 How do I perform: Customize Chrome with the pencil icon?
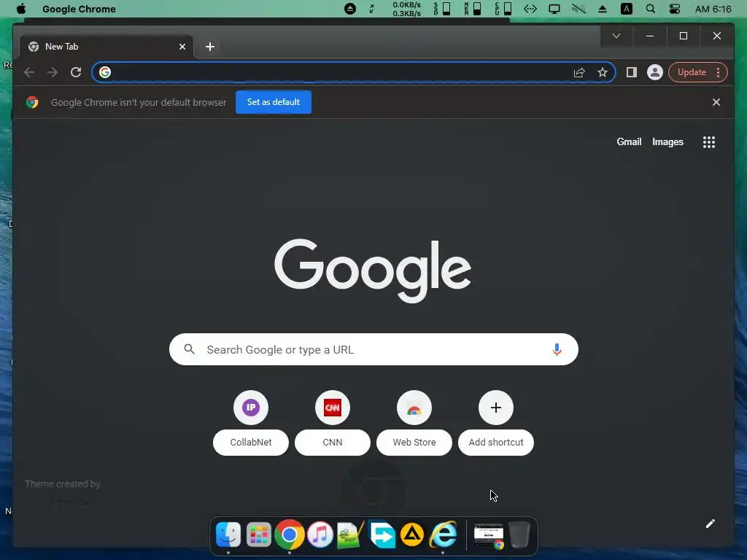pos(710,524)
